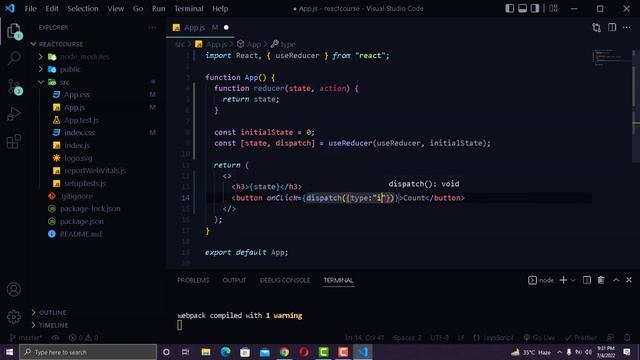The width and height of the screenshot is (640, 360).
Task: Open the terminal launch profile dropdown arrow
Action: pos(573,280)
